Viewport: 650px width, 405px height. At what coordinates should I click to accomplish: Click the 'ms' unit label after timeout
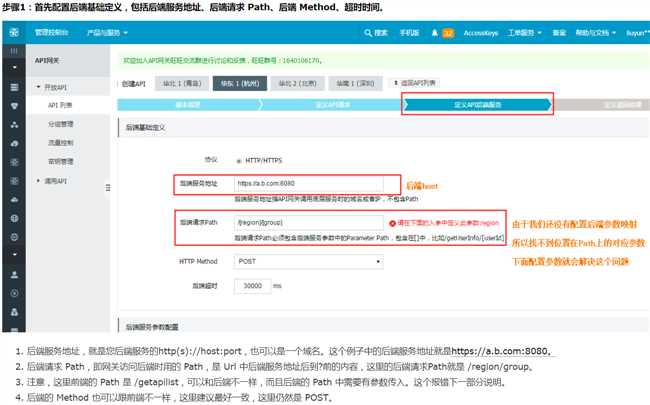tap(277, 286)
